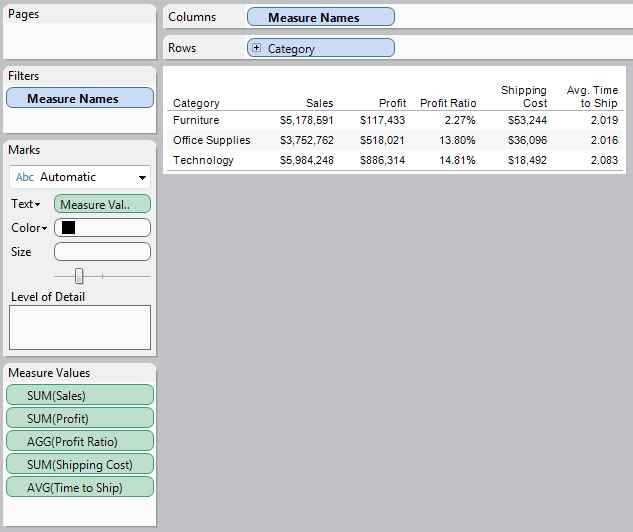Click the Measure Values card title
The image size is (633, 532).
(x=49, y=373)
